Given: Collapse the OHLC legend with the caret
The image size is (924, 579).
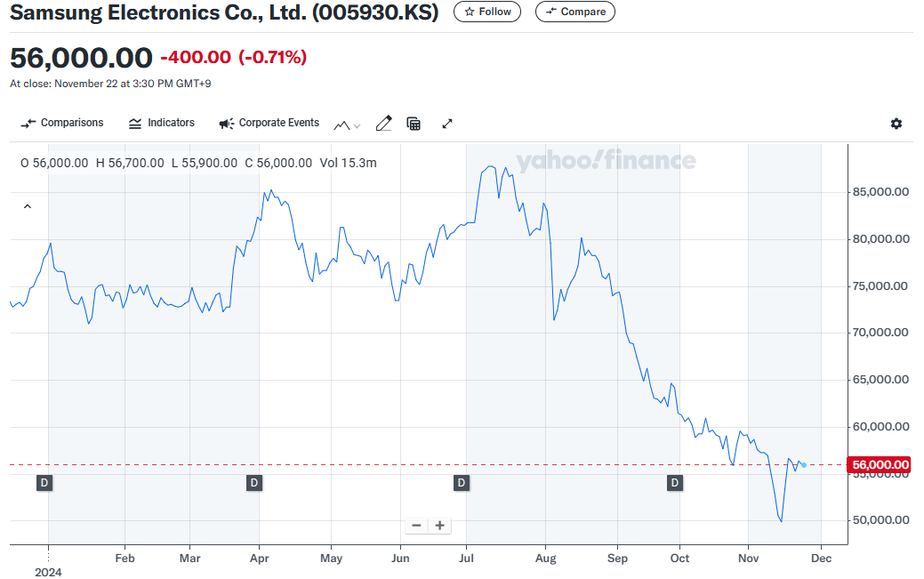Looking at the screenshot, I should point(27,206).
